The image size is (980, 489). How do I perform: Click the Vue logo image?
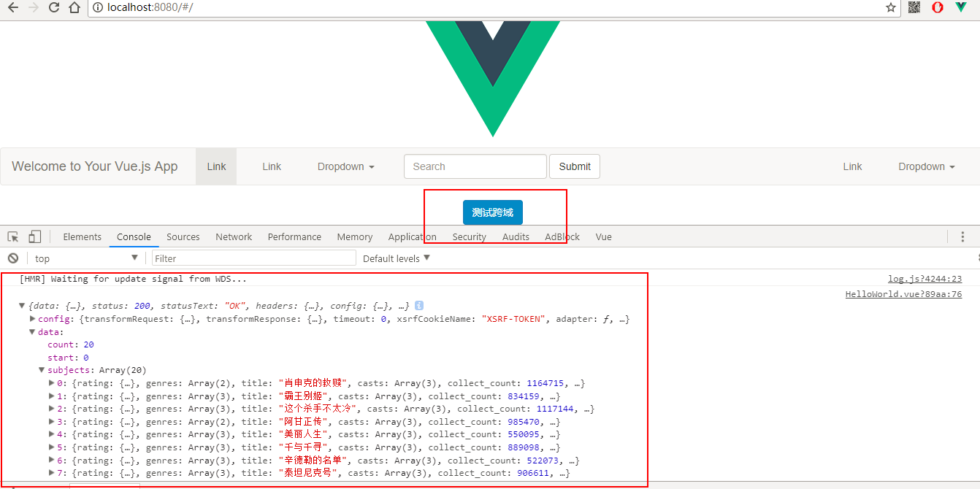493,79
